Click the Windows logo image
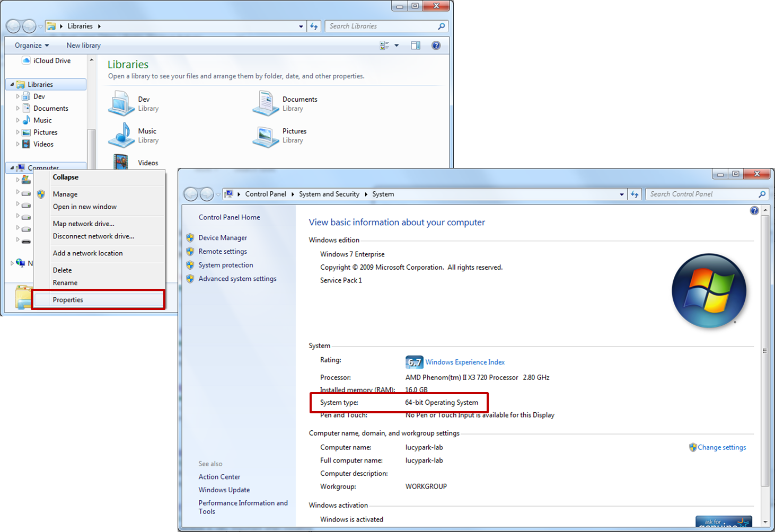775x532 pixels. point(709,291)
